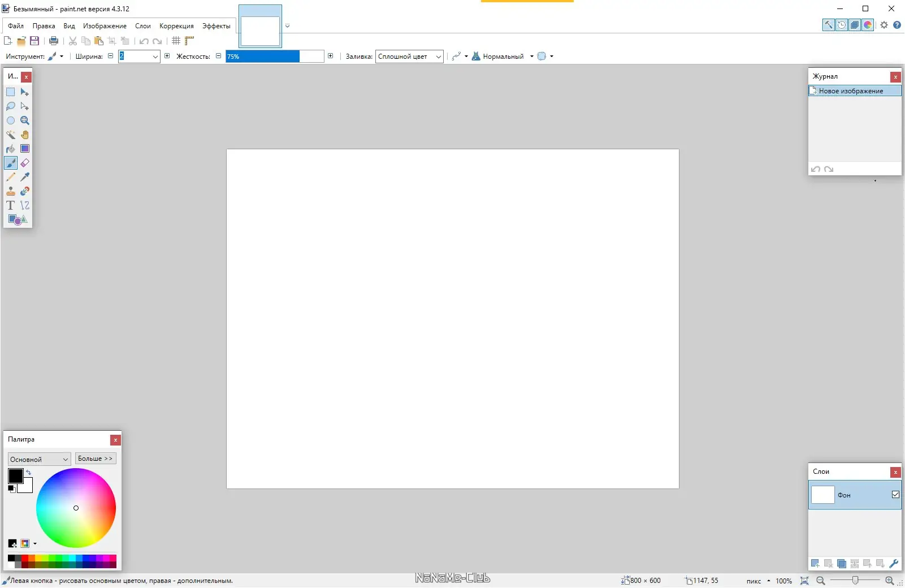Select the Shapes tool
The height and width of the screenshot is (588, 905).
[18, 219]
